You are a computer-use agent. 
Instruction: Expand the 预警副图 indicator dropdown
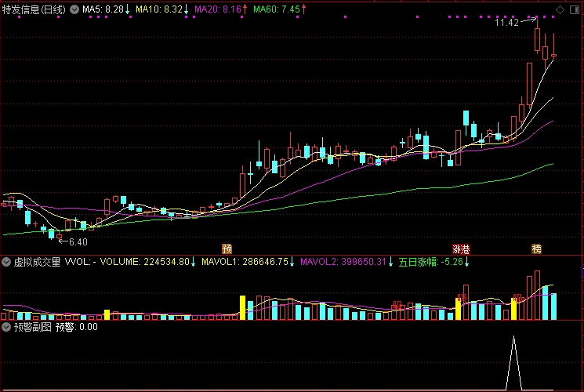click(x=6, y=327)
